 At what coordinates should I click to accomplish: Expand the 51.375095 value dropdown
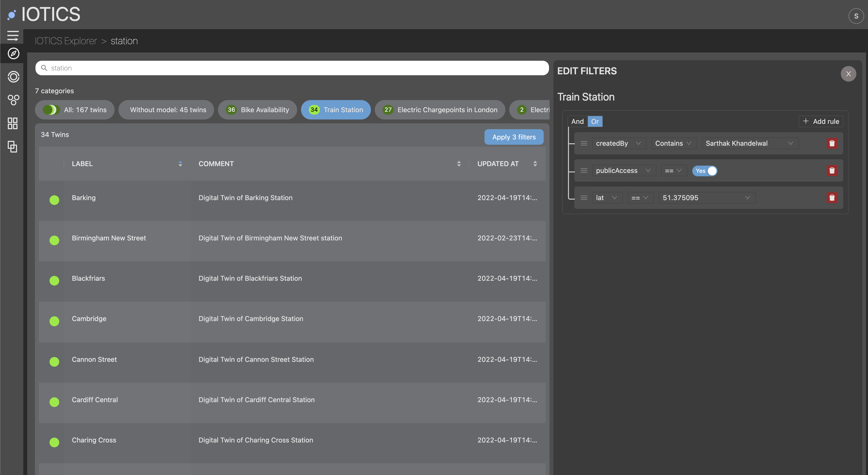(706, 197)
